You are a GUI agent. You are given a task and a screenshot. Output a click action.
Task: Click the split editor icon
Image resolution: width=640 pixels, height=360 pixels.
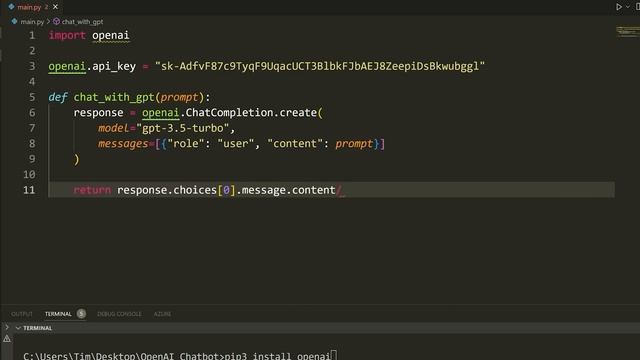click(x=637, y=7)
